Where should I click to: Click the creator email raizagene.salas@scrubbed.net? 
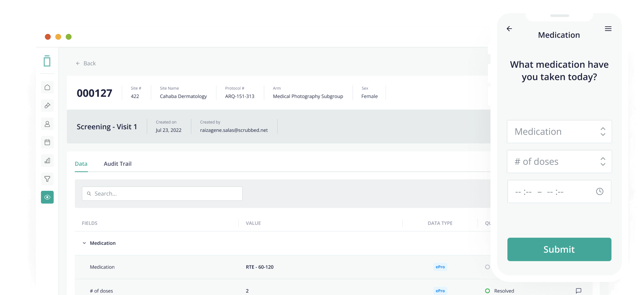234,130
